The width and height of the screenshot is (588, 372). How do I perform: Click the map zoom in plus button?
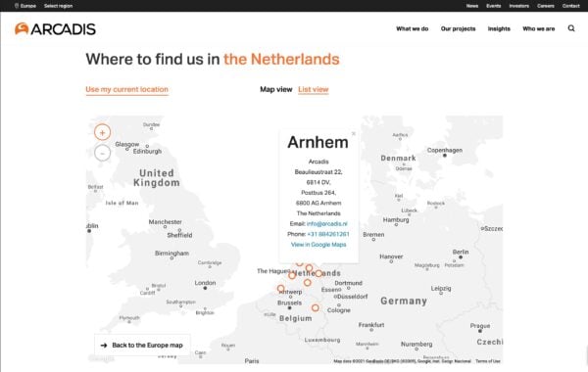pos(102,132)
